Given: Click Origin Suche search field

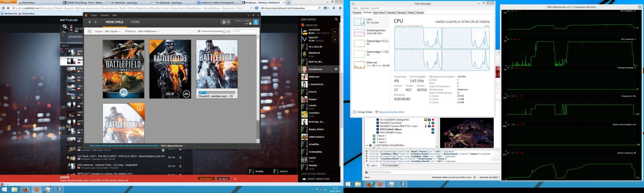Looking at the screenshot, I should point(245,31).
